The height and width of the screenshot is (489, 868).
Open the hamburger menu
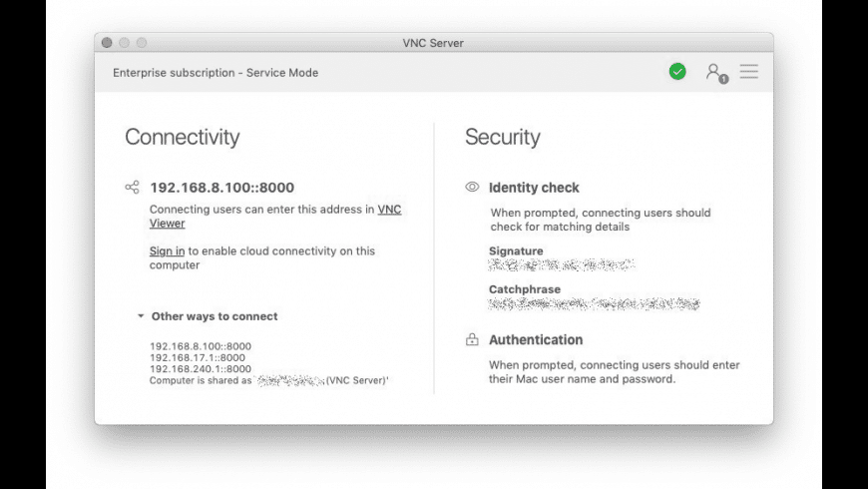(x=748, y=72)
